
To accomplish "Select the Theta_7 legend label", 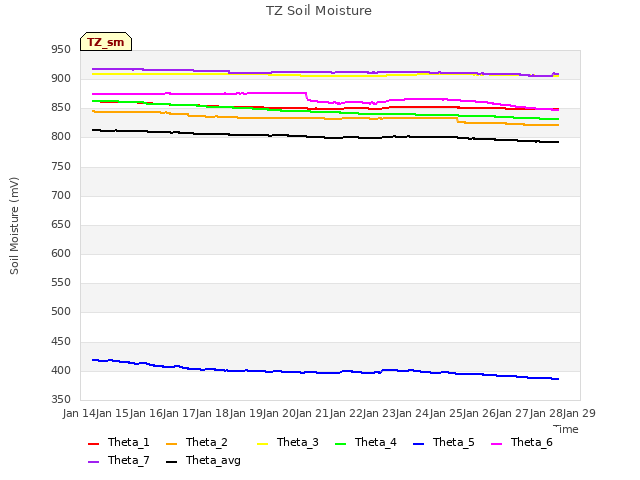I will 129,460.
